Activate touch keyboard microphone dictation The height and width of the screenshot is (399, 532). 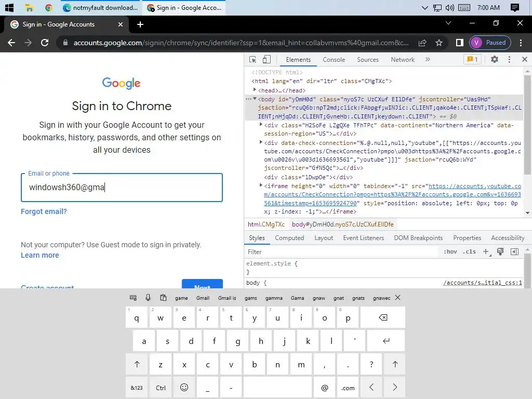tap(148, 298)
